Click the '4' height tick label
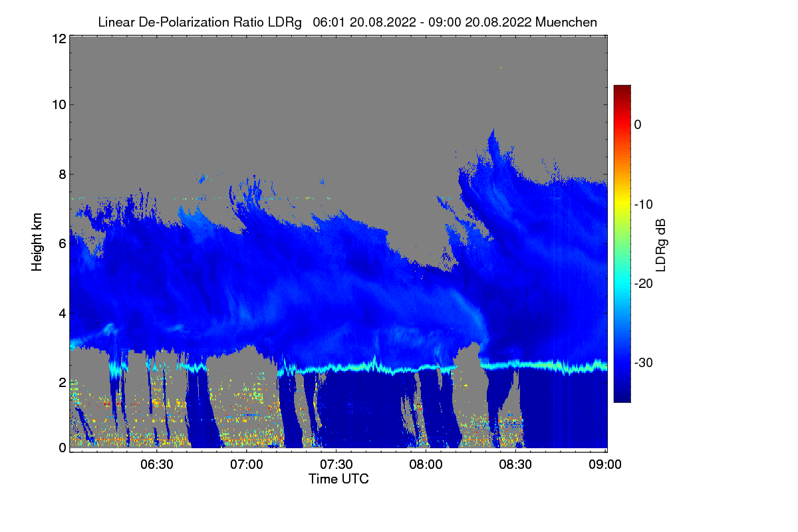 click(63, 313)
